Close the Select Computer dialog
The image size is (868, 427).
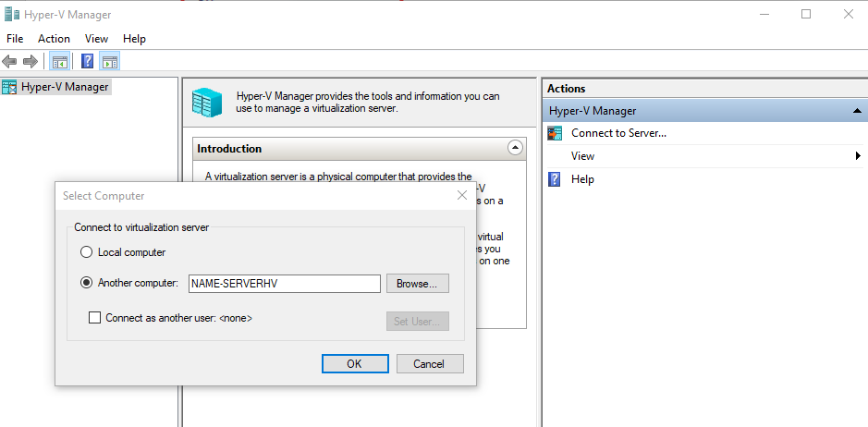click(x=462, y=195)
